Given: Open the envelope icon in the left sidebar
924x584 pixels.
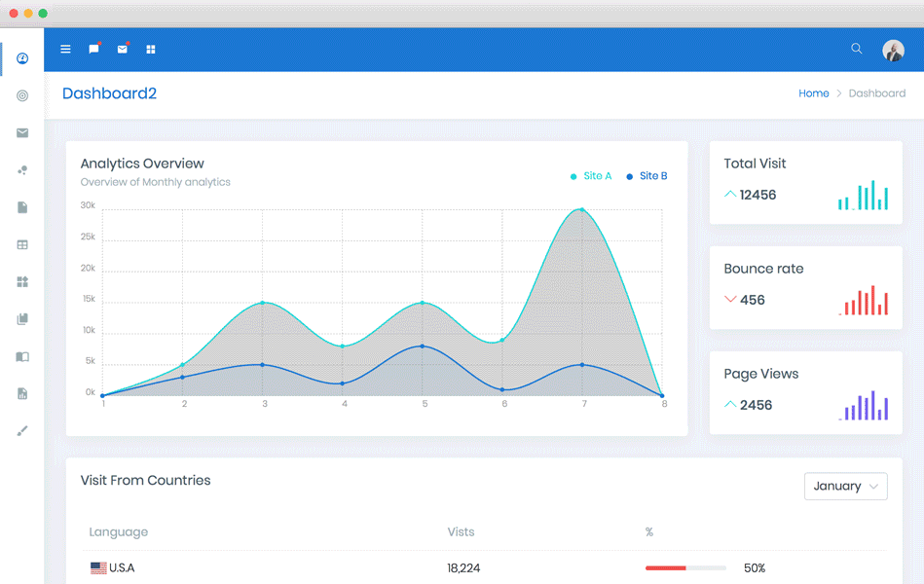Looking at the screenshot, I should [x=22, y=133].
